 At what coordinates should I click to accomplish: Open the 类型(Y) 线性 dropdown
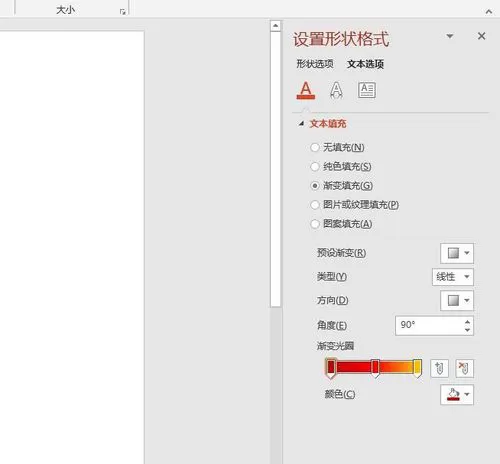pos(453,277)
